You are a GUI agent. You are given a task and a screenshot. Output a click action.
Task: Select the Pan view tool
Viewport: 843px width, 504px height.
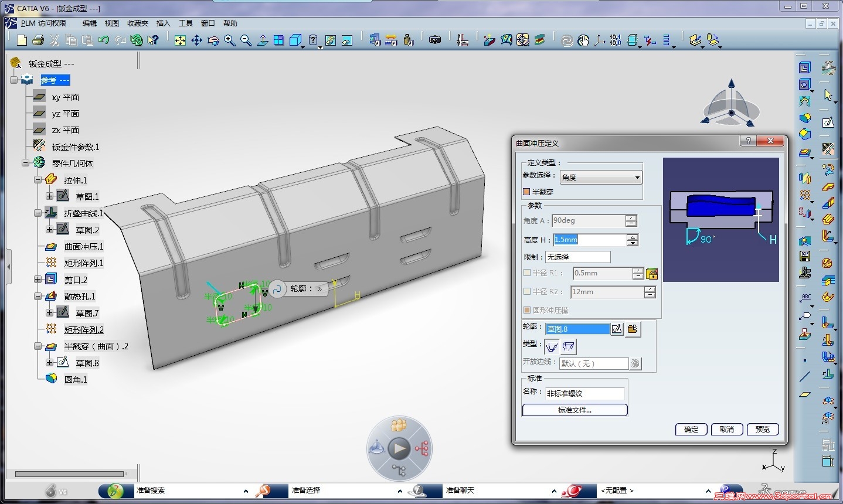point(196,40)
